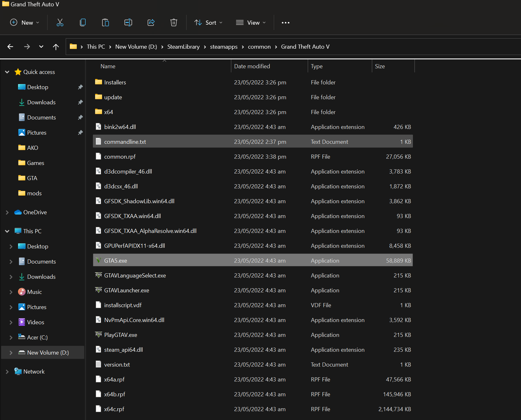
Task: Open the Sort dropdown menu
Action: [x=208, y=22]
